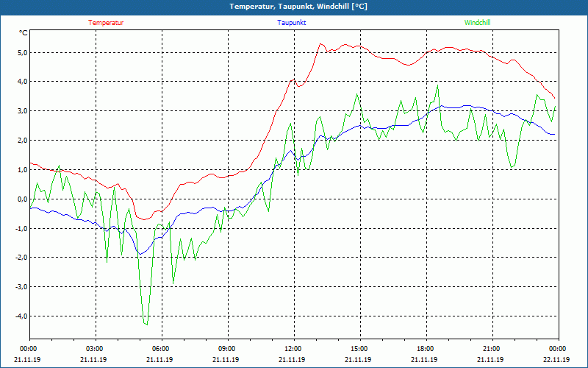Click the -1,0 y-axis value

click(21, 228)
